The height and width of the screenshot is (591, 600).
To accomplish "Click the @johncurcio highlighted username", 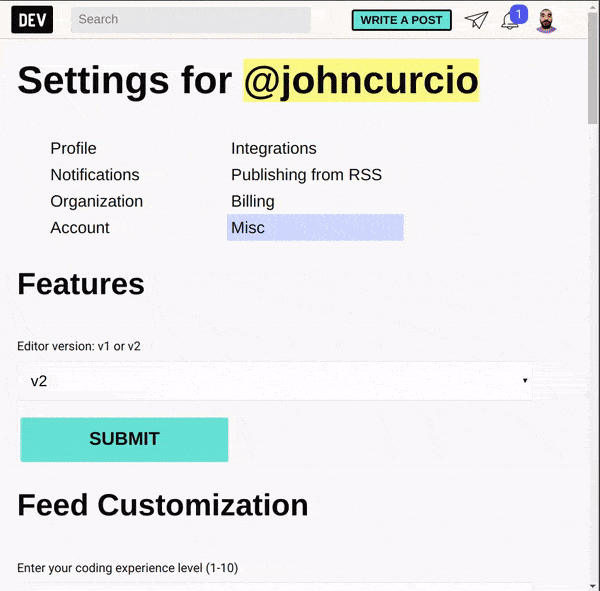I will click(x=361, y=80).
